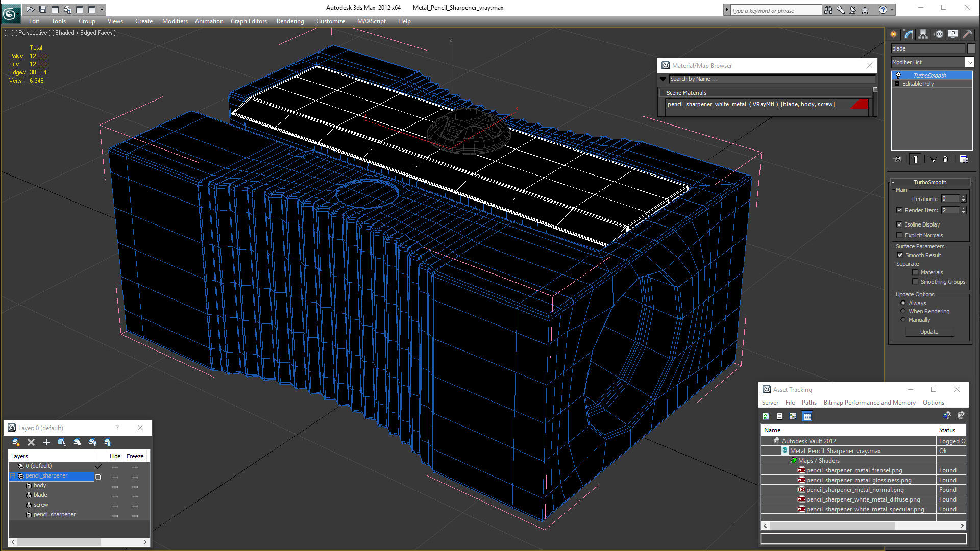This screenshot has height=551, width=980.
Task: Open the Rendering menu
Action: 290,21
